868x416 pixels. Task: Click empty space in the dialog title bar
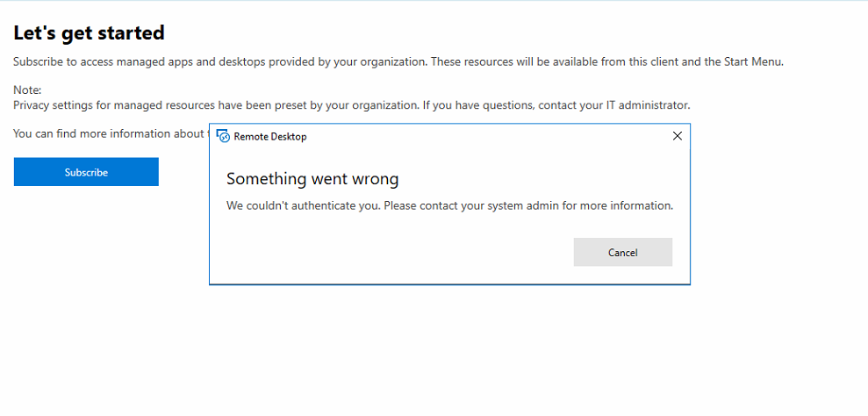coord(483,137)
